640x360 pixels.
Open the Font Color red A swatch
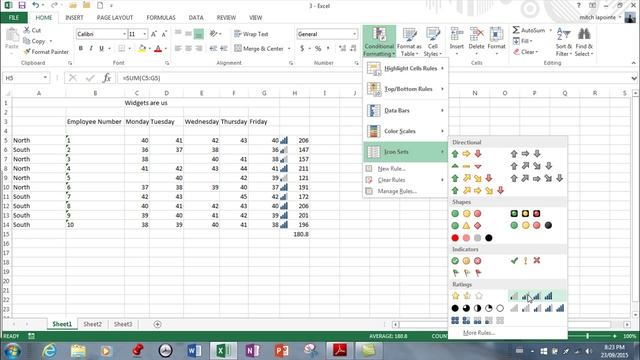click(x=158, y=49)
